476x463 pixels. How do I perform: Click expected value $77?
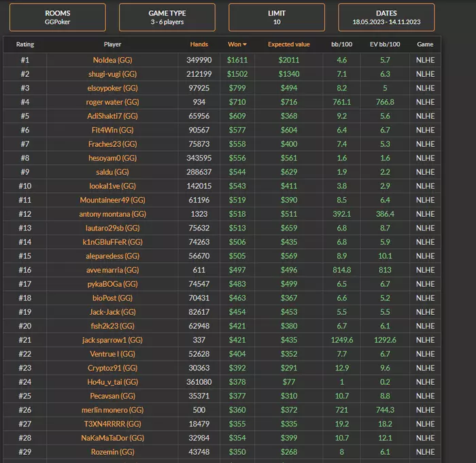(x=289, y=381)
